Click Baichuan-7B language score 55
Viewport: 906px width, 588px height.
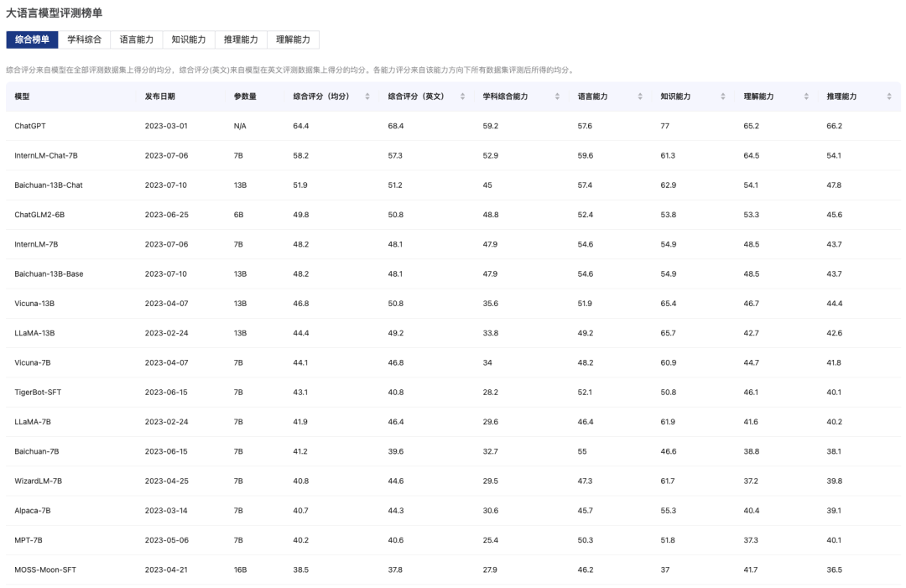(582, 451)
